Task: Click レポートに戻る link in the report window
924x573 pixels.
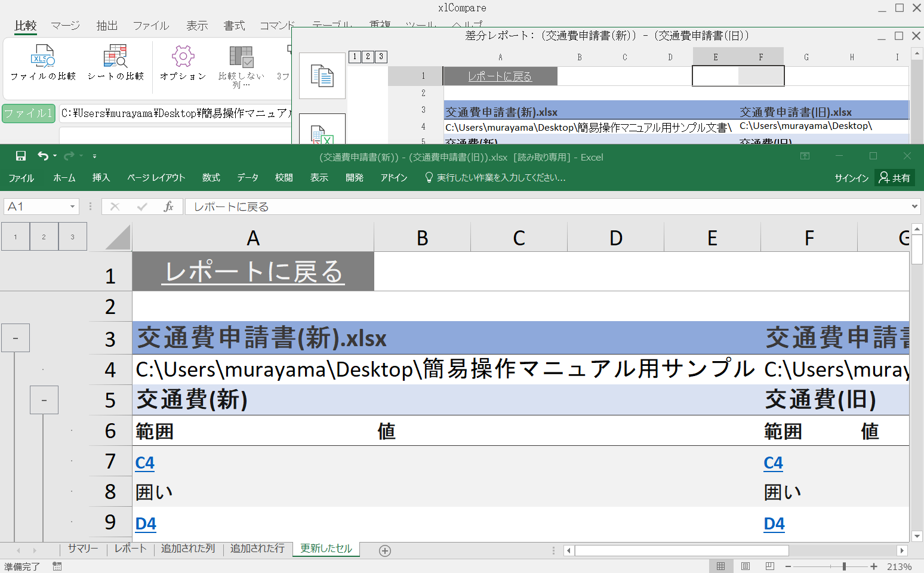Action: tap(500, 76)
